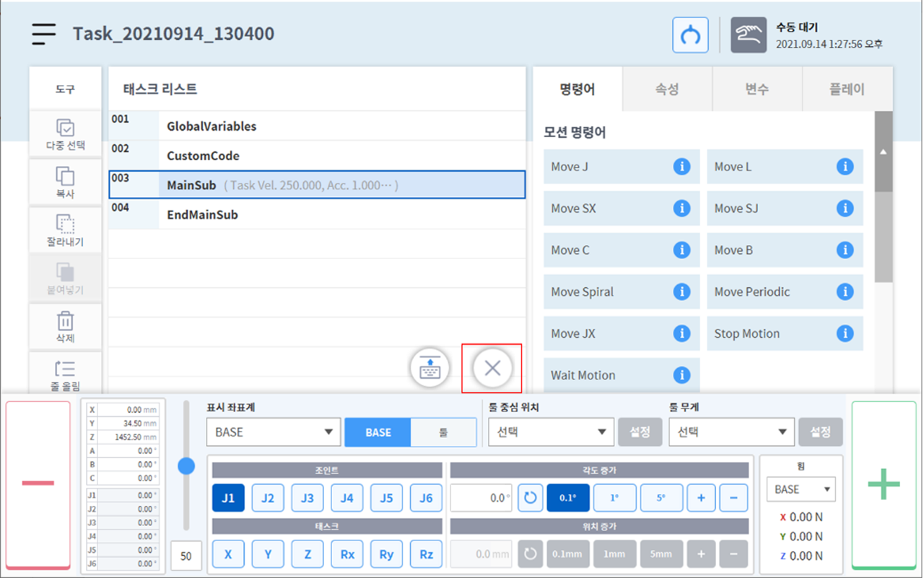Click the keyboard toggle round icon
This screenshot has width=924, height=578.
[430, 368]
